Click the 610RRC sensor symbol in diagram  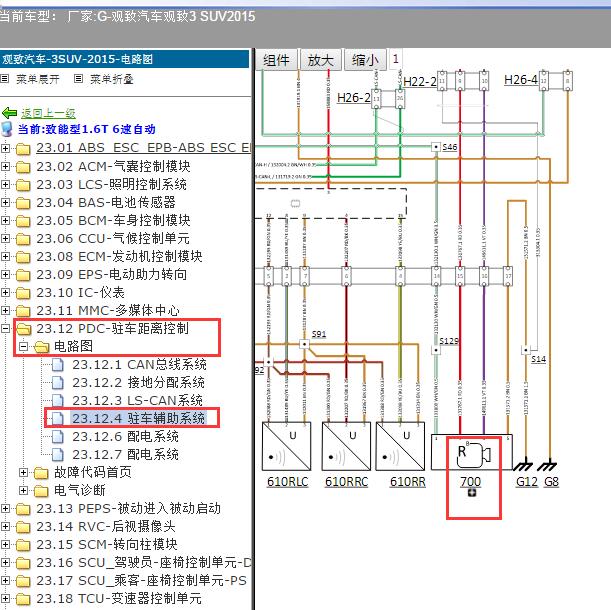click(x=346, y=446)
